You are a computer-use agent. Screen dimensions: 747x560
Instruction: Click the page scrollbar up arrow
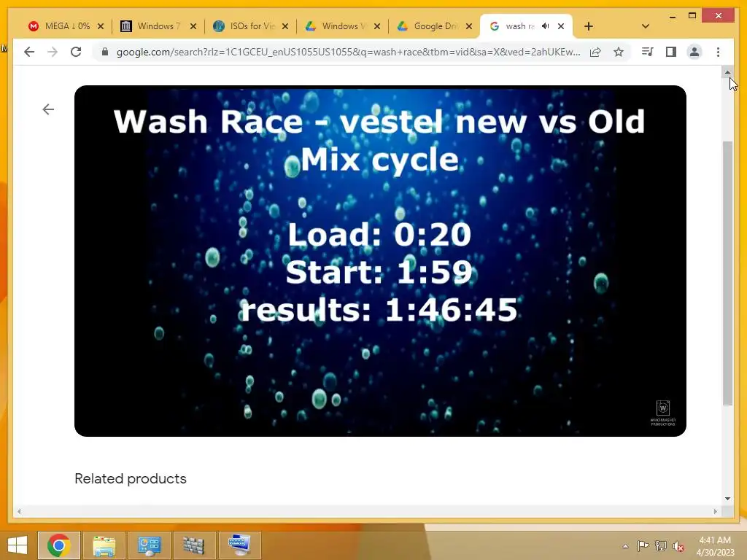[727, 73]
